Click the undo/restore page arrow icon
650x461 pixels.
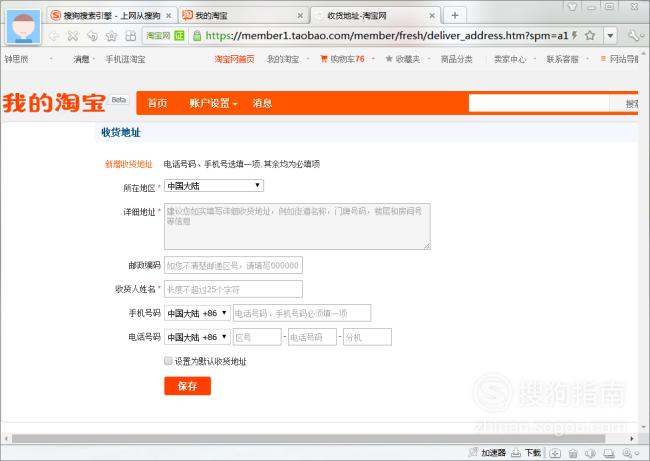(x=92, y=36)
